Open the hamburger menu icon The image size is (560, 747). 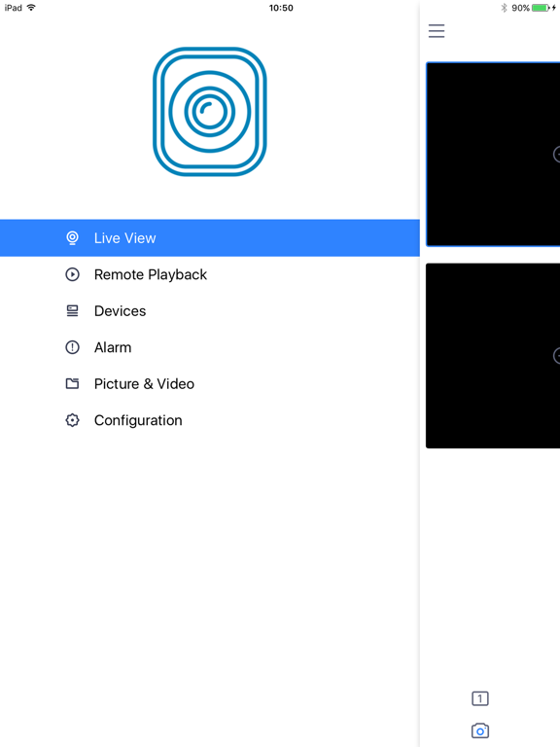click(x=437, y=31)
